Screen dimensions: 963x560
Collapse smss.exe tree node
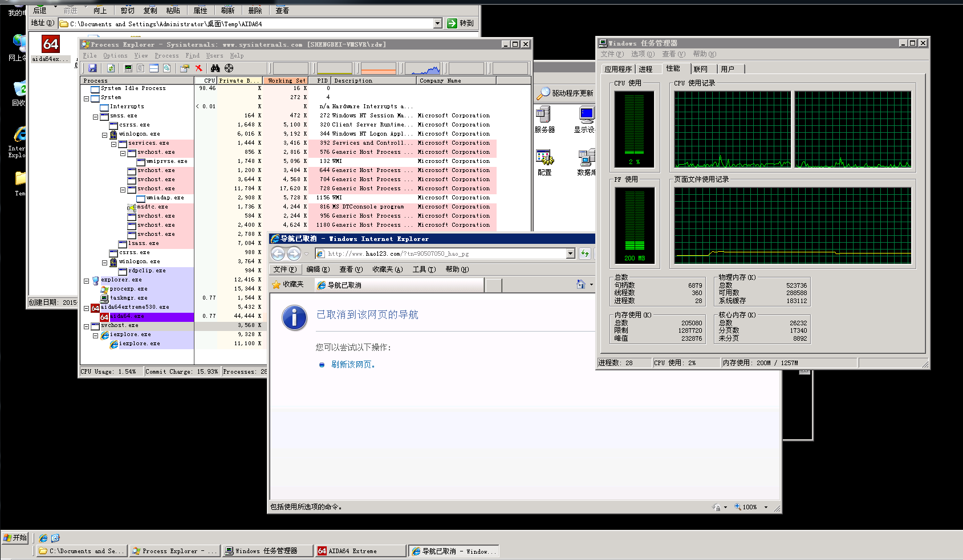tap(95, 117)
